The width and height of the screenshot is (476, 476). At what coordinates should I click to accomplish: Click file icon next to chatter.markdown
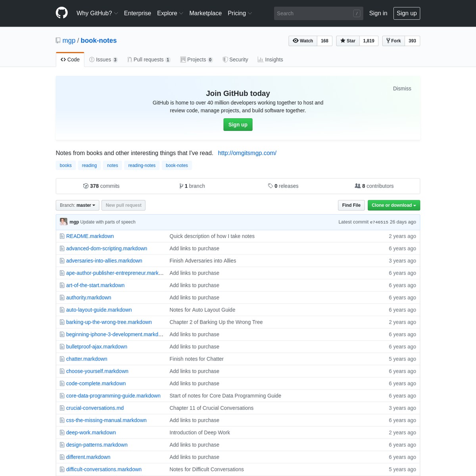click(x=62, y=359)
